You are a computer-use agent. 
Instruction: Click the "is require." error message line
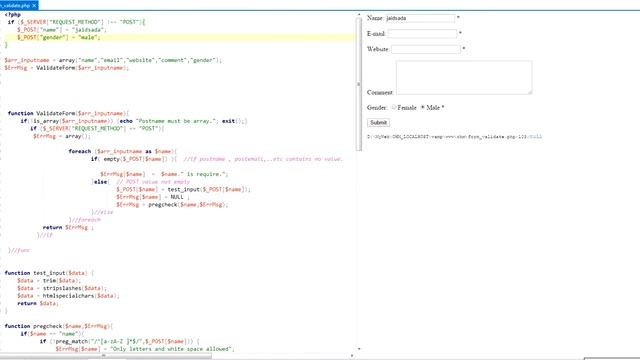tap(164, 174)
